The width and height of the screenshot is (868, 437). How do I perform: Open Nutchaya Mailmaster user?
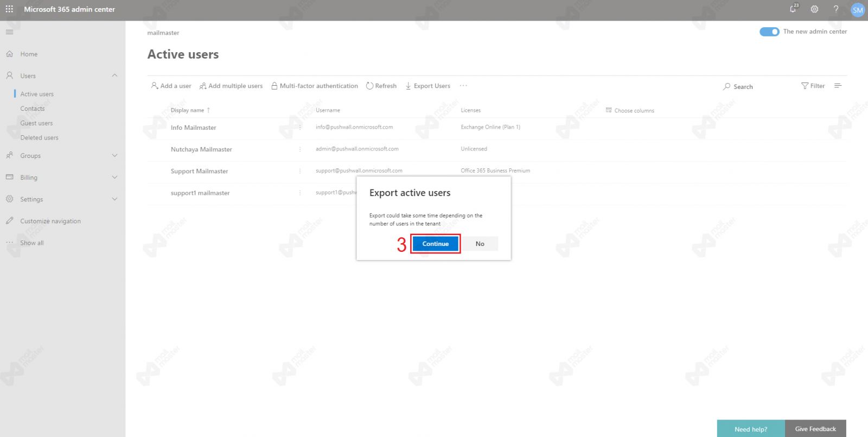point(201,149)
